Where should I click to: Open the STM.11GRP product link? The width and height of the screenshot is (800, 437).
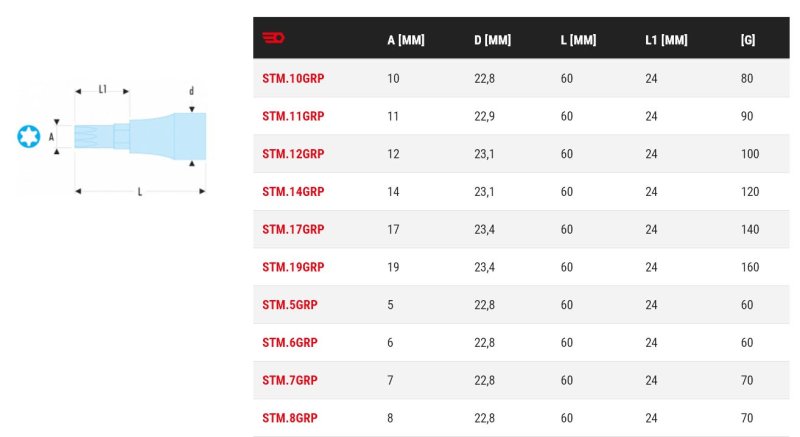coord(293,116)
